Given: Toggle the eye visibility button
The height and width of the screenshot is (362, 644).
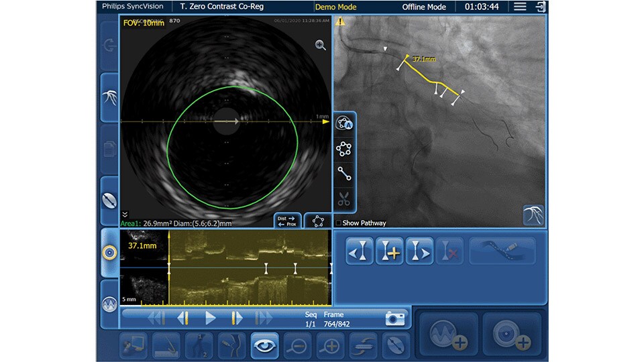Looking at the screenshot, I should coord(264,346).
